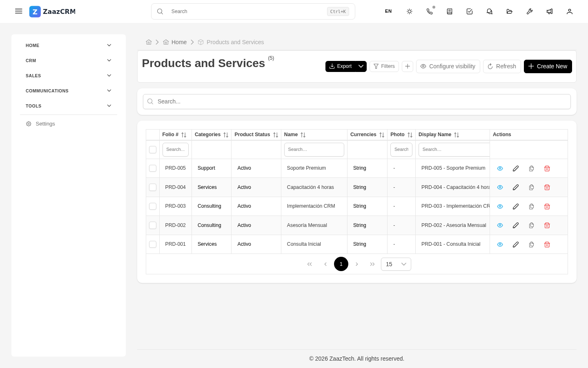Refresh the products list

click(x=502, y=66)
